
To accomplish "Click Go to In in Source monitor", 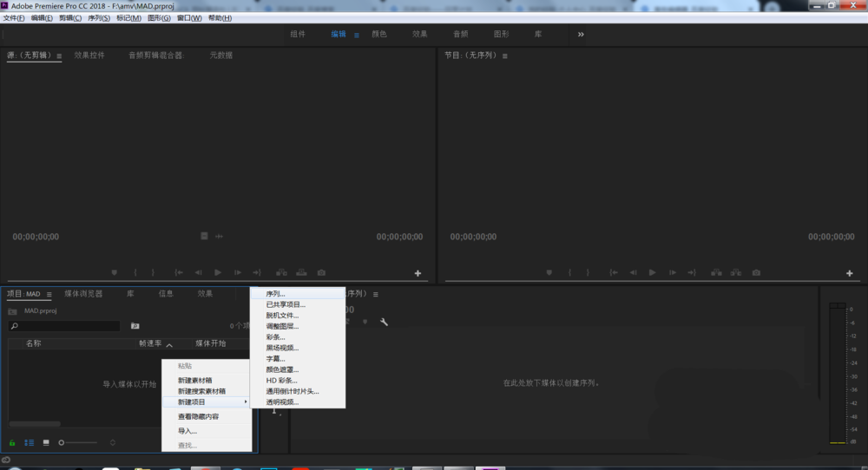I will (x=178, y=272).
